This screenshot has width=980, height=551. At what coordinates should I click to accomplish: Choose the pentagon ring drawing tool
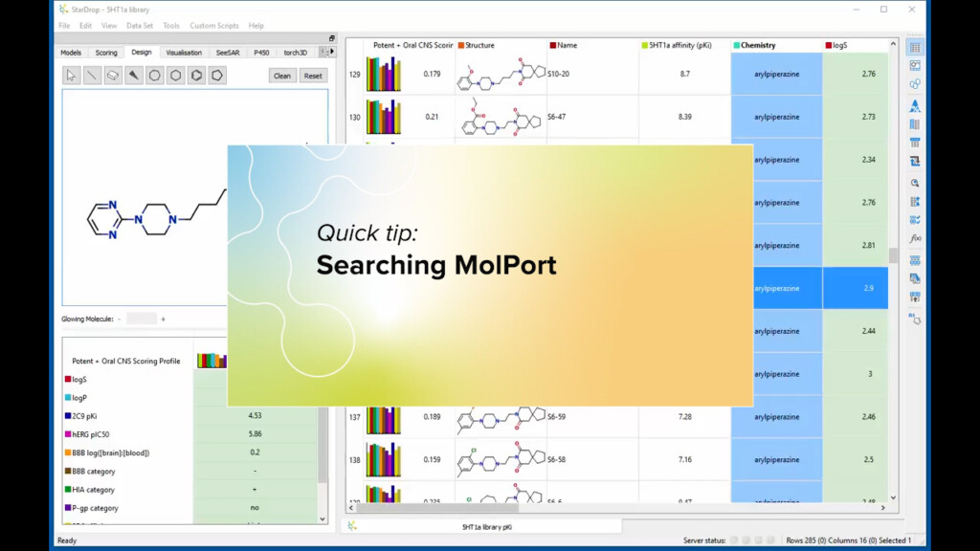tap(217, 75)
